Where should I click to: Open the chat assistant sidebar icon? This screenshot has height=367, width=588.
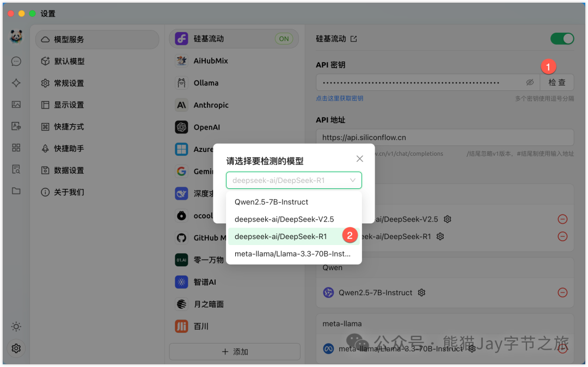click(x=16, y=62)
